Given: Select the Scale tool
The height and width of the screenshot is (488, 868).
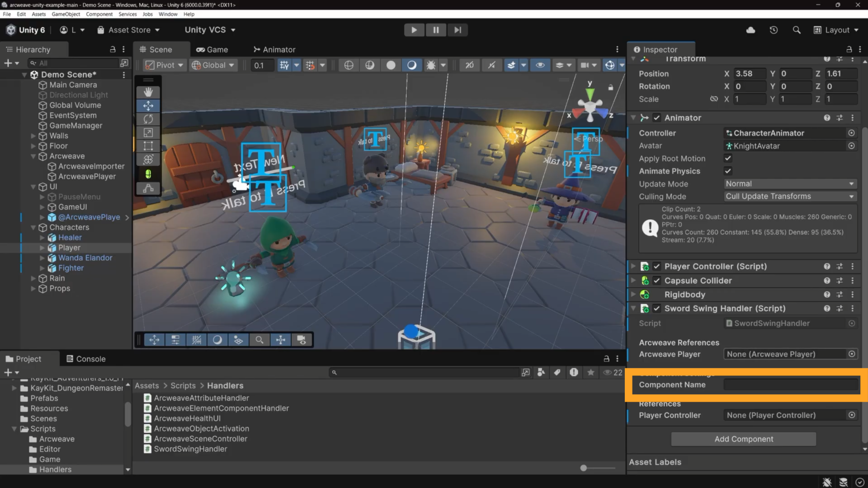Looking at the screenshot, I should click(x=148, y=133).
